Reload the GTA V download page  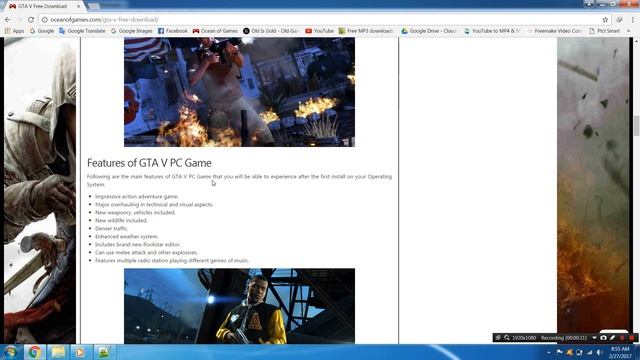pos(31,20)
